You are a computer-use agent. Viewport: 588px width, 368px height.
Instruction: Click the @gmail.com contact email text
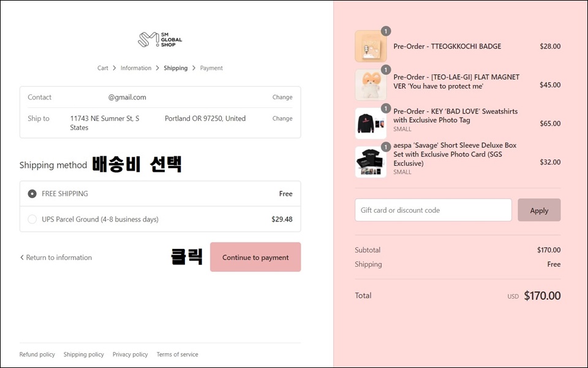point(127,98)
